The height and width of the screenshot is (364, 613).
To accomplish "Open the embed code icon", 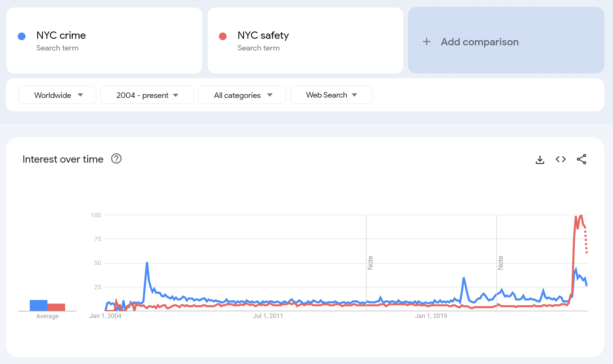I will pyautogui.click(x=561, y=159).
